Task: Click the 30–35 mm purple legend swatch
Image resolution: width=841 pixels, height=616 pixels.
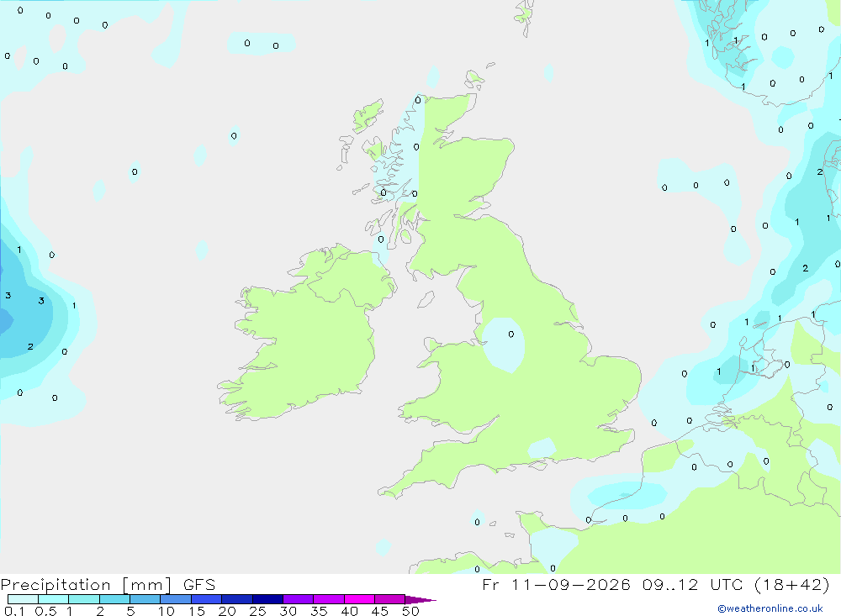Action: pyautogui.click(x=299, y=599)
